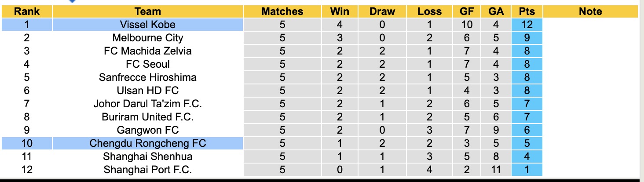This screenshot has width=644, height=182.
Task: Open the Vissel Kobe team row
Action: pos(147,25)
